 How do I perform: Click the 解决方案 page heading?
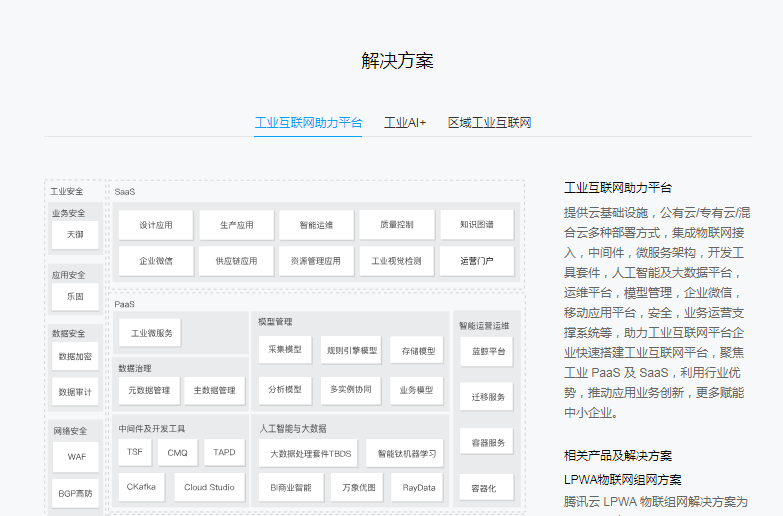coord(397,61)
